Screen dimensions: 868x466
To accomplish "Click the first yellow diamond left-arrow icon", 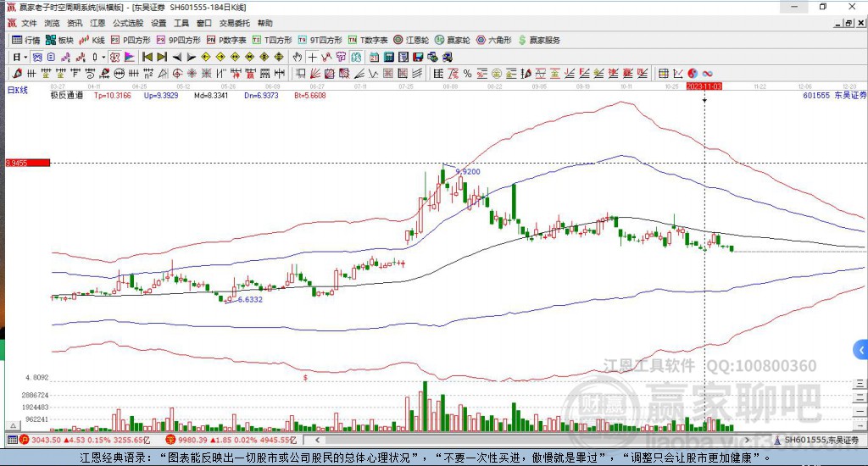I will point(206,57).
